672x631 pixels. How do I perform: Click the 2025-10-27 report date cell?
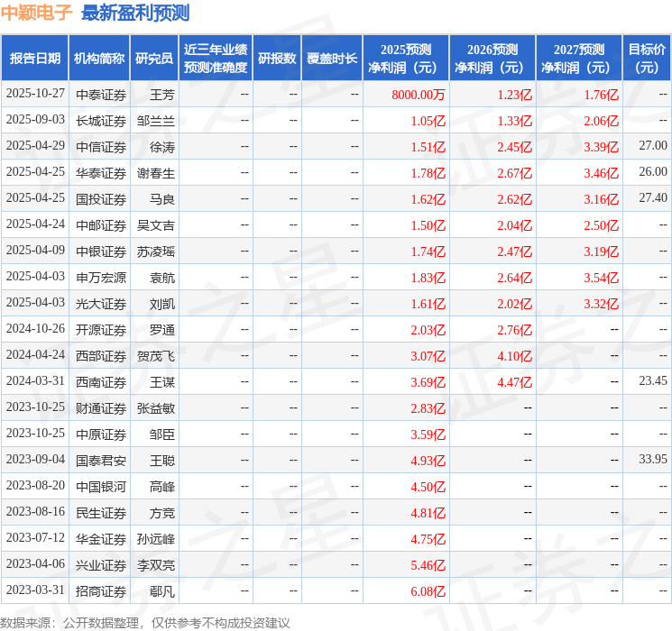point(35,95)
